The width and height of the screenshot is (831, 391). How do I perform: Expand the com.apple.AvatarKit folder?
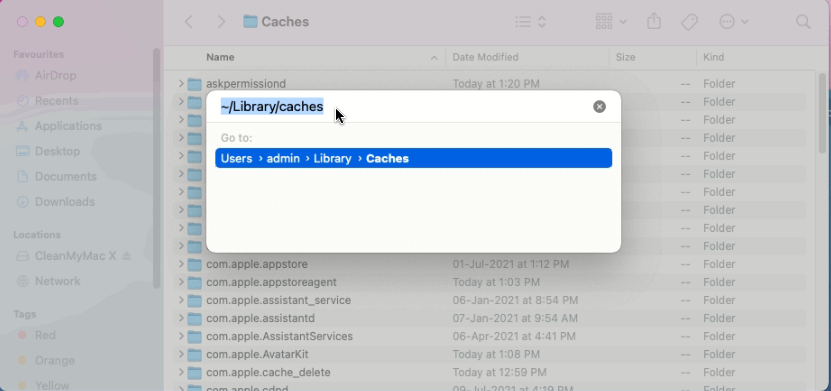[x=181, y=354]
